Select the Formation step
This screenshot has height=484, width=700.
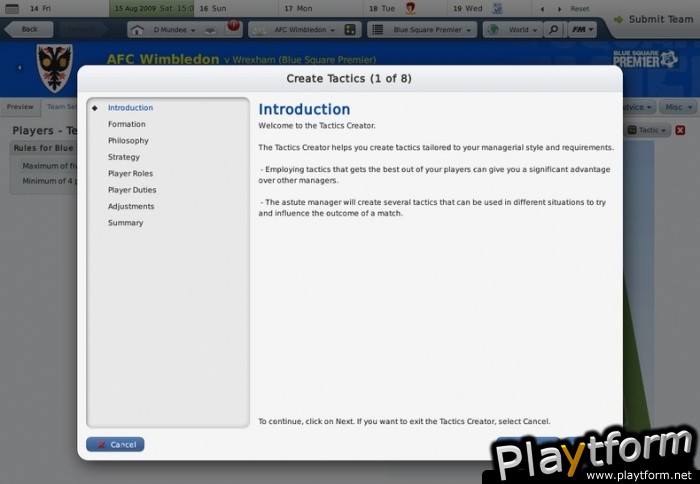pyautogui.click(x=127, y=124)
